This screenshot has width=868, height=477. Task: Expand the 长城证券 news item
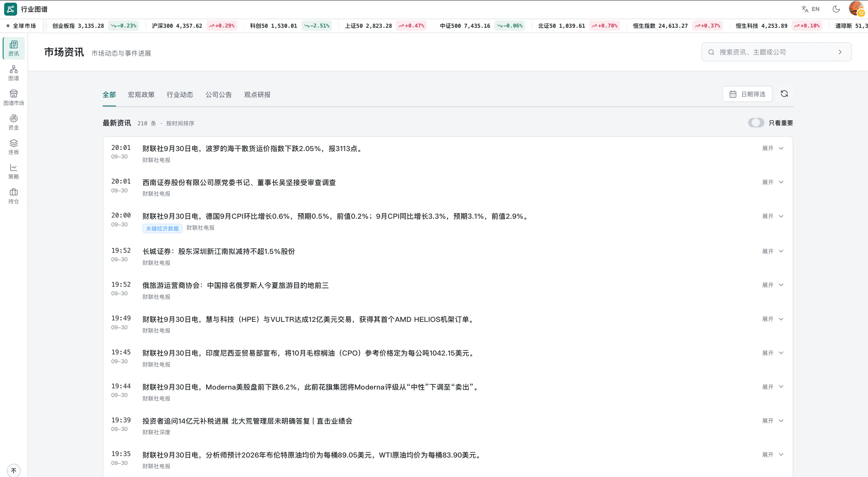coord(773,251)
